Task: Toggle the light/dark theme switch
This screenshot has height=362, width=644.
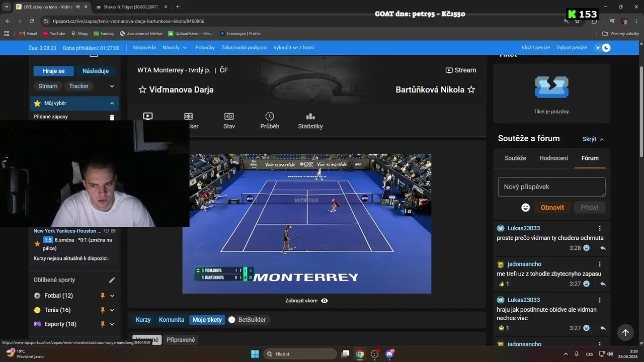Action: click(603, 48)
